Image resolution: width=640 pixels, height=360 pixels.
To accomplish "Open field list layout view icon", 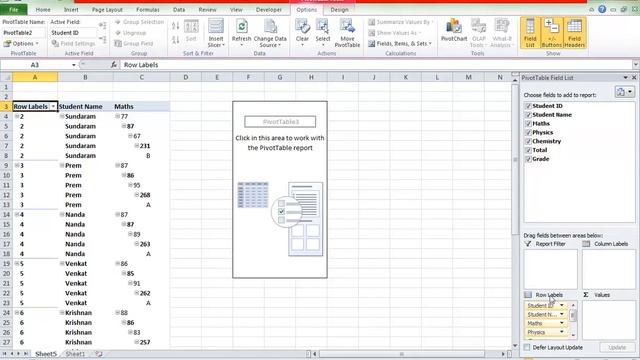I will pos(624,92).
